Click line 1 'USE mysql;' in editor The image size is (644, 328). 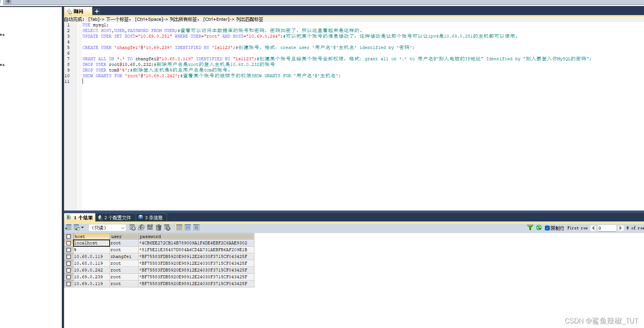coord(95,25)
